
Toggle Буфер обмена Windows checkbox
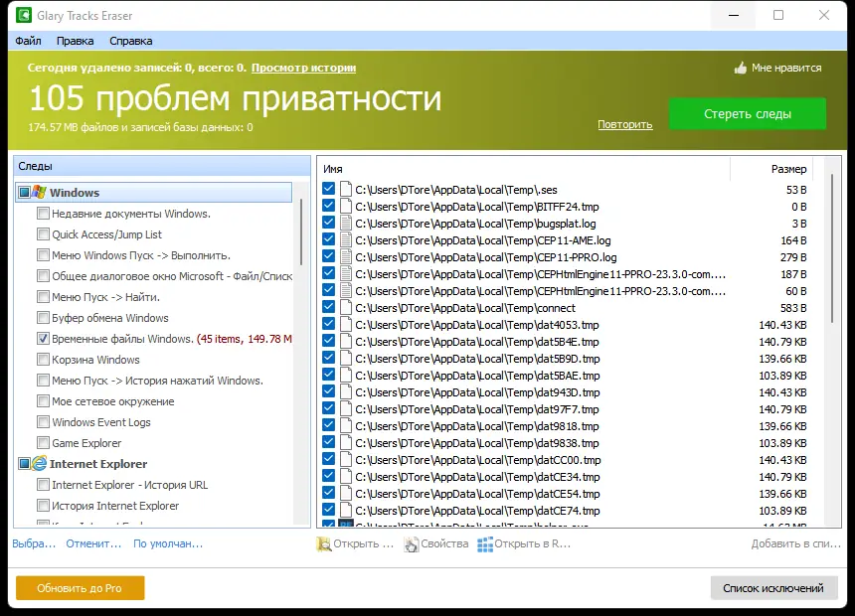point(43,317)
